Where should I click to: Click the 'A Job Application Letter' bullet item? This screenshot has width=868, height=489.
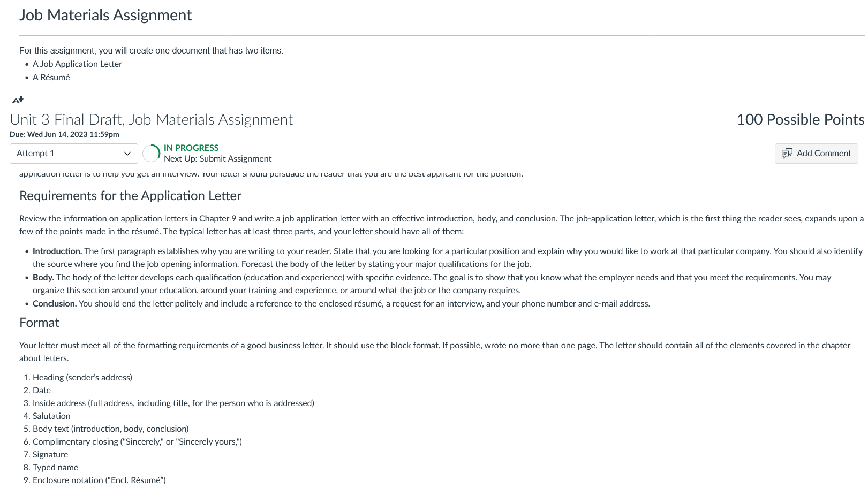point(77,64)
